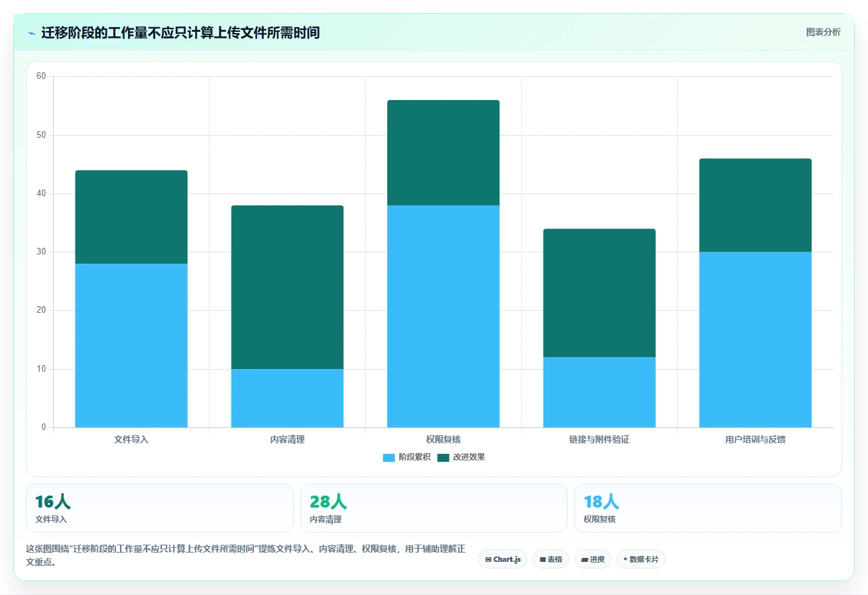Click the blue 文件导入 bar segment
The image size is (868, 595).
[x=131, y=345]
